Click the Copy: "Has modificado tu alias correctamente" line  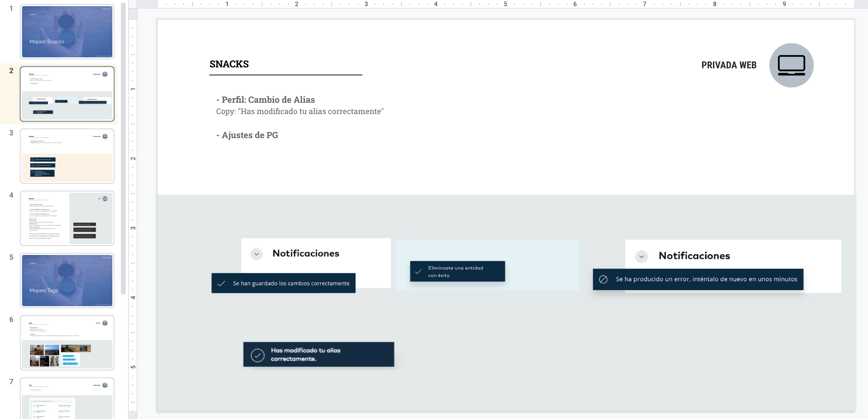[x=300, y=111]
